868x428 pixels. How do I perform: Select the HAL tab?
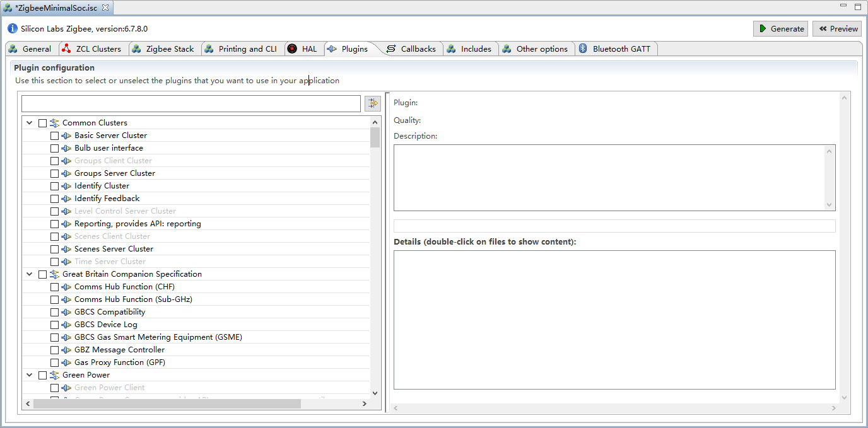pos(303,49)
